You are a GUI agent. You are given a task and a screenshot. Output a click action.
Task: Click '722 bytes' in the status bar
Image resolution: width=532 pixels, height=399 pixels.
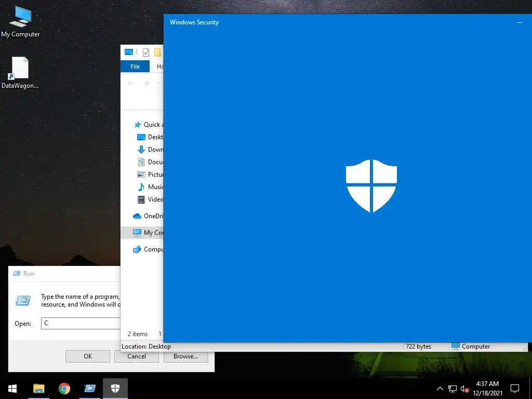coord(418,347)
